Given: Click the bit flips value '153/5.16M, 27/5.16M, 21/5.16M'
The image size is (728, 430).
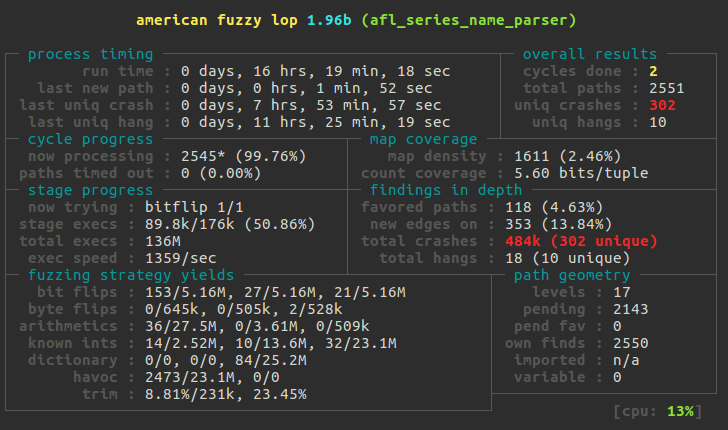Looking at the screenshot, I should pos(275,293).
